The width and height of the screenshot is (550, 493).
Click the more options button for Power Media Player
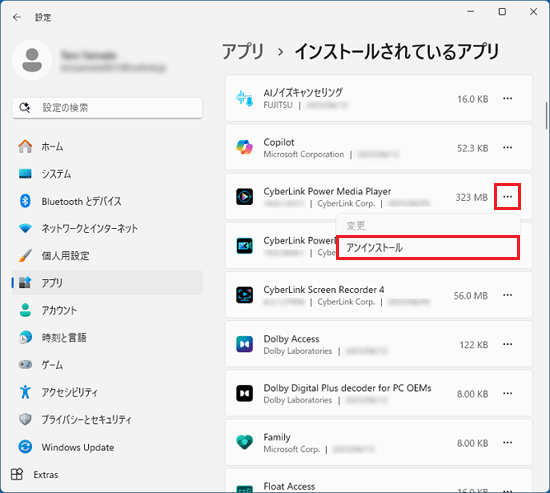(x=508, y=196)
